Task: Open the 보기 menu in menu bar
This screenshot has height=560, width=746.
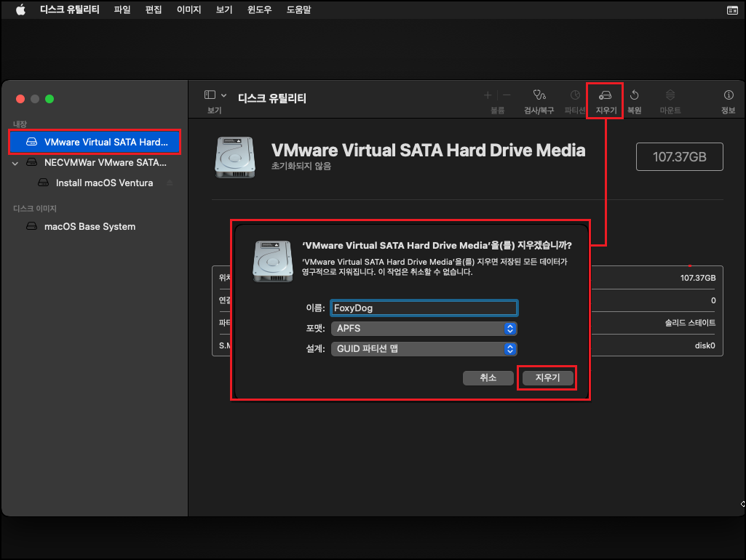Action: 223,9
